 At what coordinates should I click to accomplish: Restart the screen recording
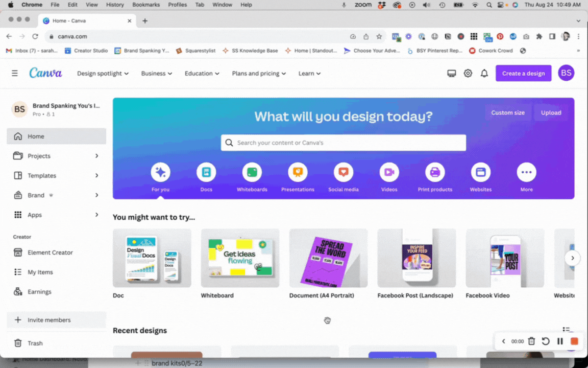click(546, 341)
